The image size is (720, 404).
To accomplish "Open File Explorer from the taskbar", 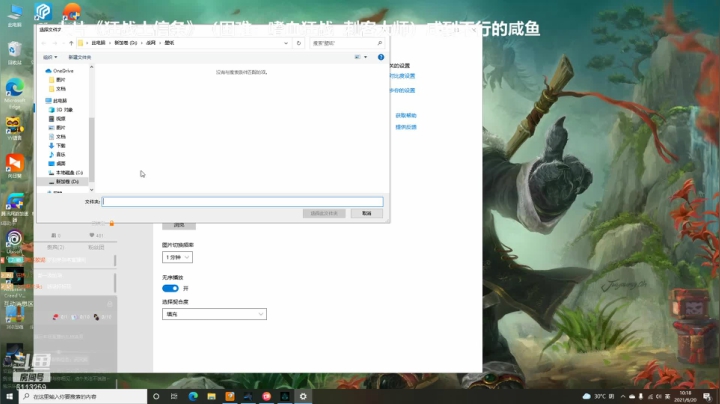I will point(211,396).
